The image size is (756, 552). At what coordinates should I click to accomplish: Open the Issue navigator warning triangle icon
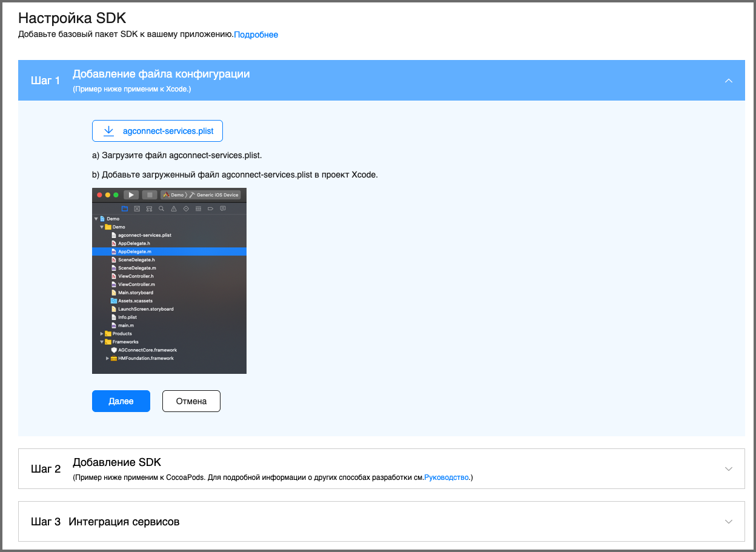pyautogui.click(x=174, y=208)
